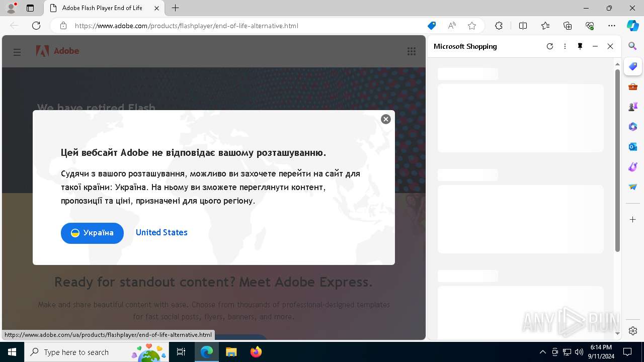Show hidden system tray icons
This screenshot has width=644, height=362.
point(542,352)
